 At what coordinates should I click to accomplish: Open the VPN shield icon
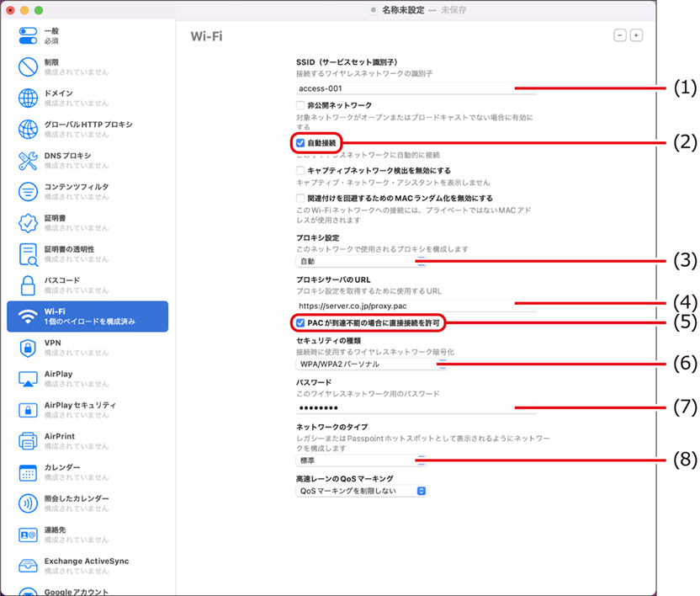pyautogui.click(x=28, y=348)
